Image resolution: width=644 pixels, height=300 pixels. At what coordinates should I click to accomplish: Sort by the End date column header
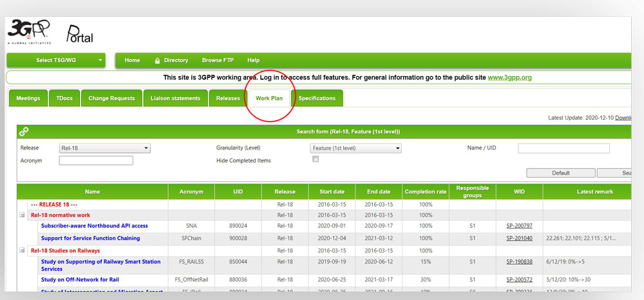click(379, 192)
